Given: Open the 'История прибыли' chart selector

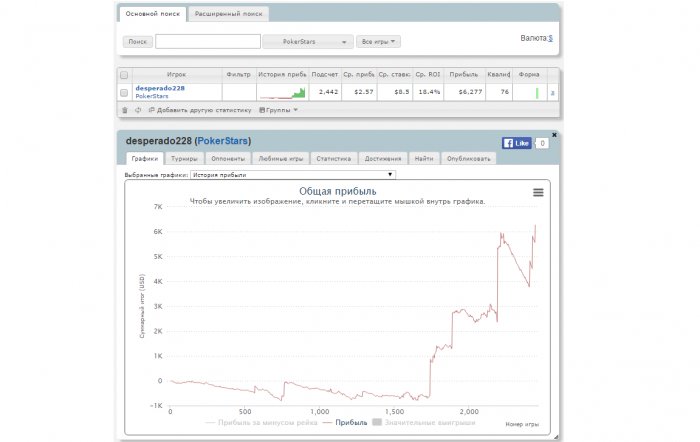Looking at the screenshot, I should click(293, 175).
